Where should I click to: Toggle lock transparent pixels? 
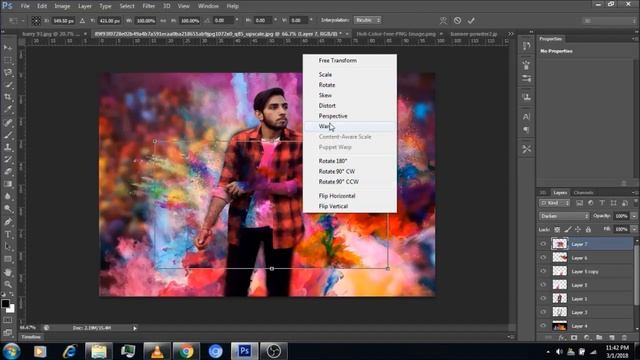(x=557, y=230)
